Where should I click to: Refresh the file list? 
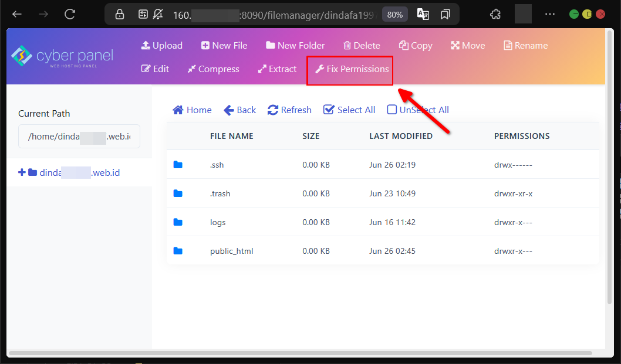[x=289, y=110]
